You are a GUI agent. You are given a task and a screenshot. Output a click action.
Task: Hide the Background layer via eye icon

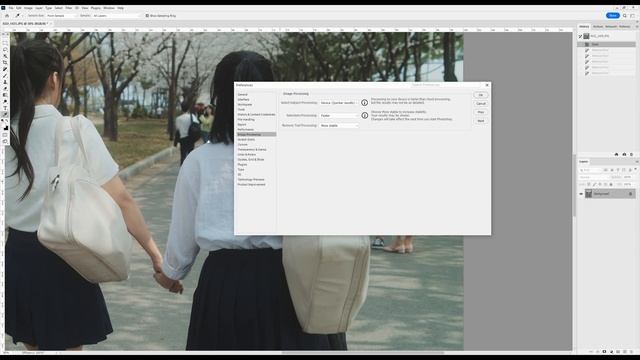[x=581, y=194]
